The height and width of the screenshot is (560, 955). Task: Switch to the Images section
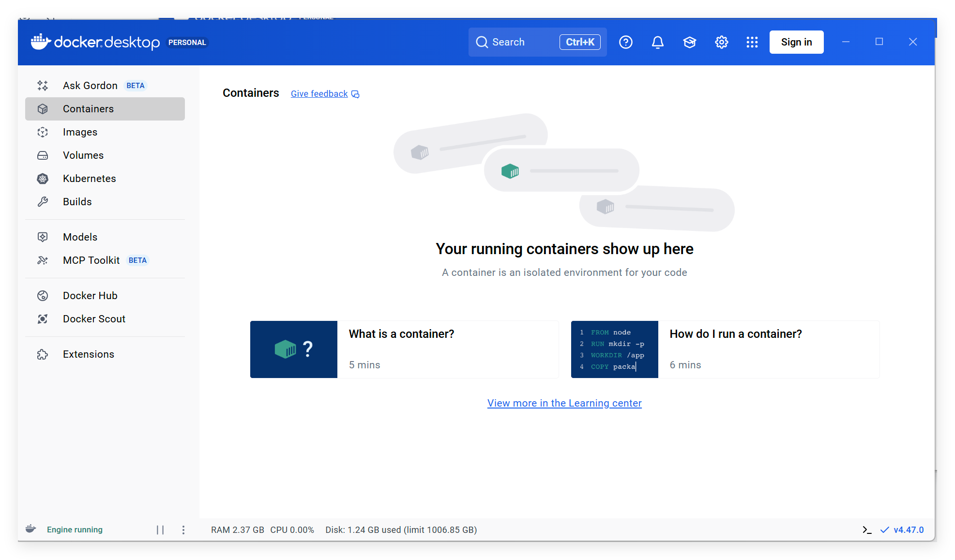coord(80,132)
